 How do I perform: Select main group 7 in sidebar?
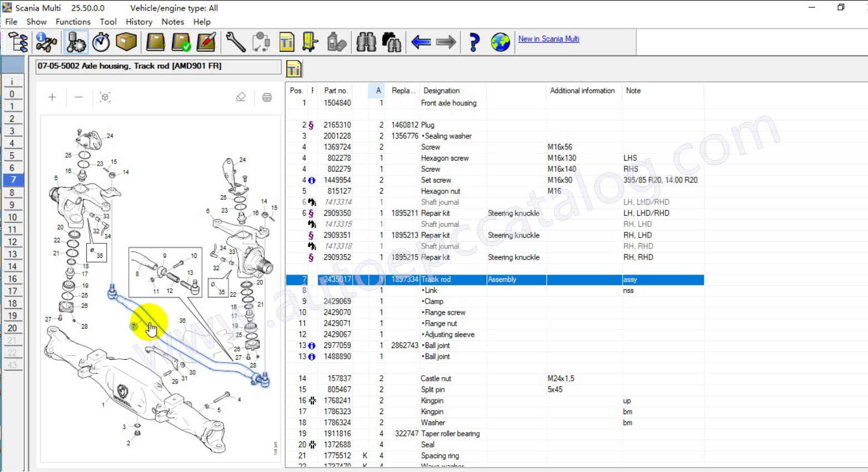[12, 180]
